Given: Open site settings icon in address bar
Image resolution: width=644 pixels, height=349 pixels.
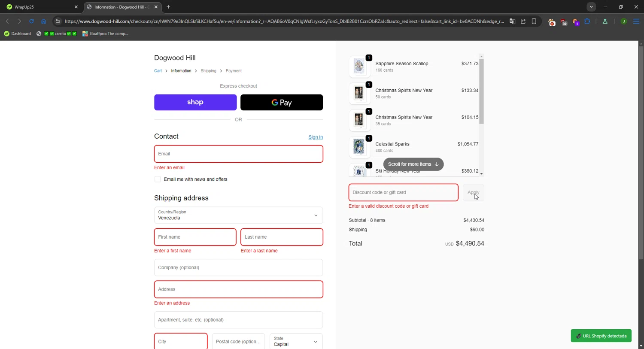Looking at the screenshot, I should (58, 21).
